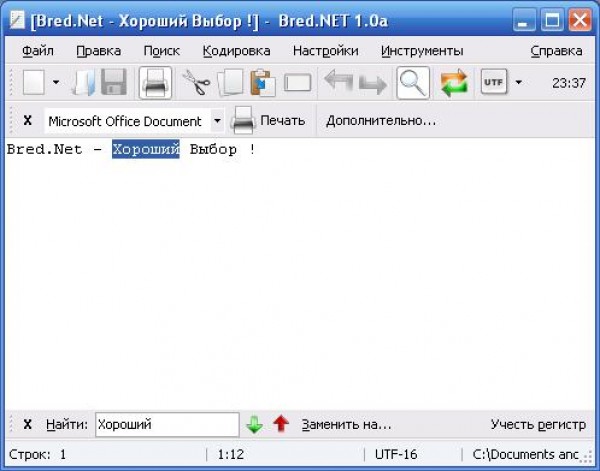Viewport: 600px width, 471px height.
Task: Create a new blank document
Action: tap(34, 82)
